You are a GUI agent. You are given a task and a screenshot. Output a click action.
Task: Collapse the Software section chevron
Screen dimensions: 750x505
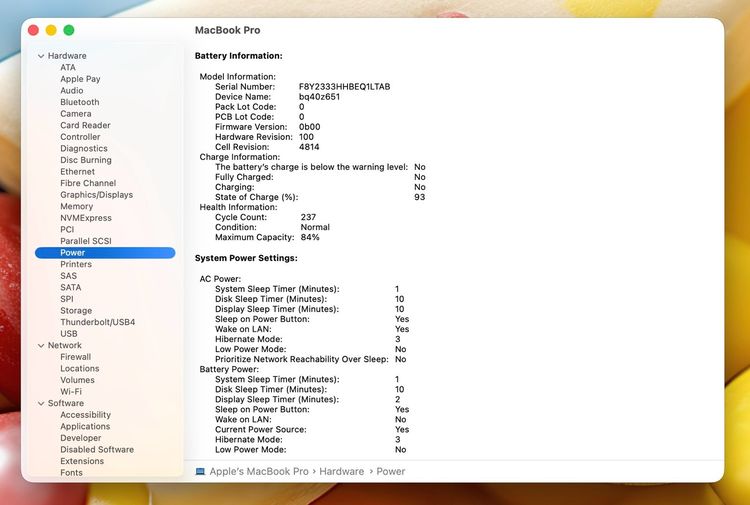point(41,404)
